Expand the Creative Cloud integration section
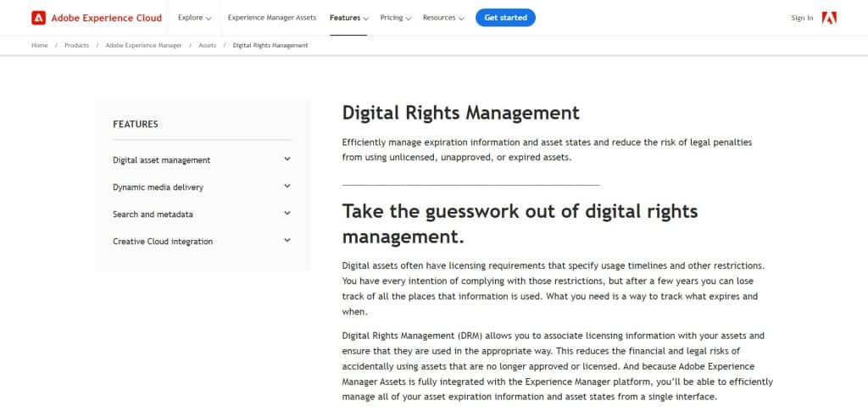This screenshot has height=412, width=868. (202, 242)
